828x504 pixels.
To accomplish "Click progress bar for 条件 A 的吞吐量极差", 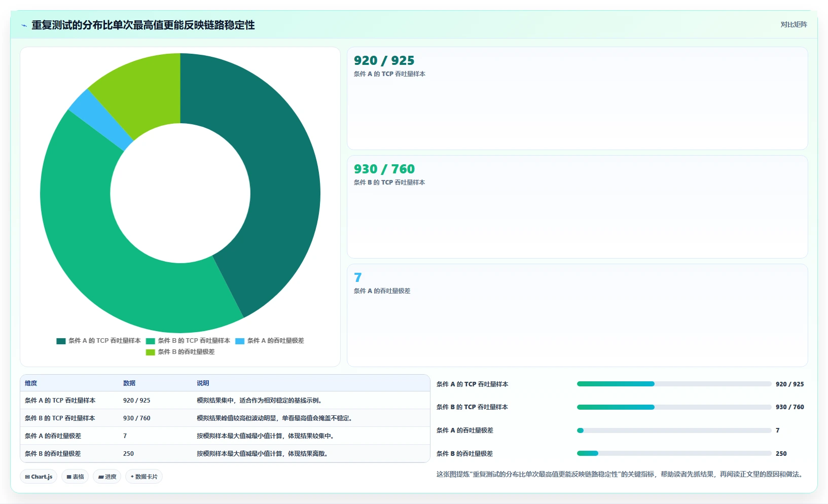I will coord(674,430).
